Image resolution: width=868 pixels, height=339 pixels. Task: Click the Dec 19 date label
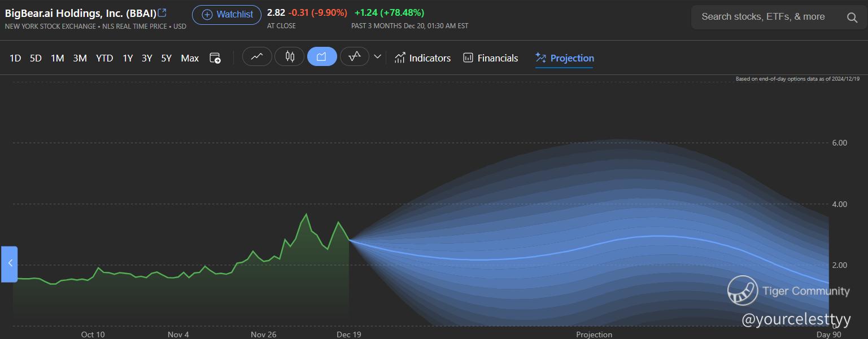click(x=348, y=334)
